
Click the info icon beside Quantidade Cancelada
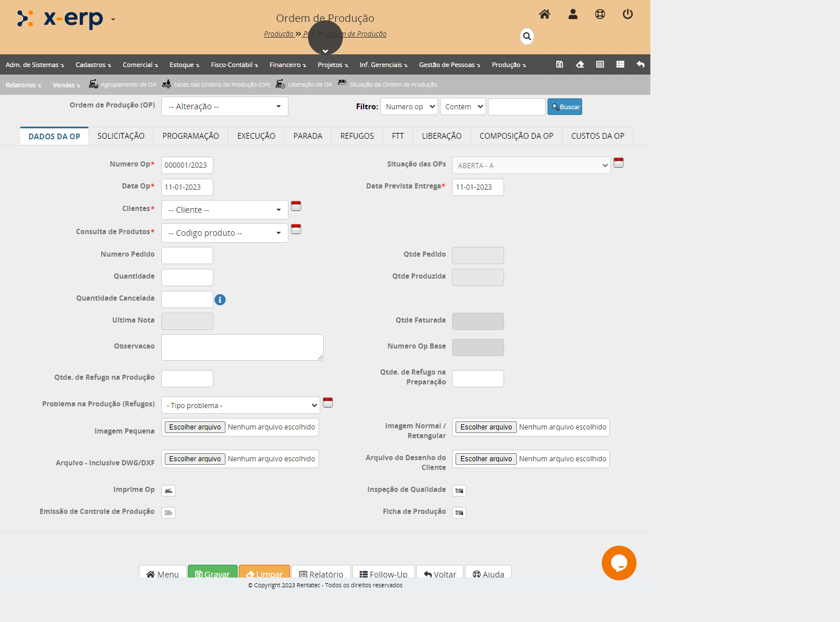(220, 299)
